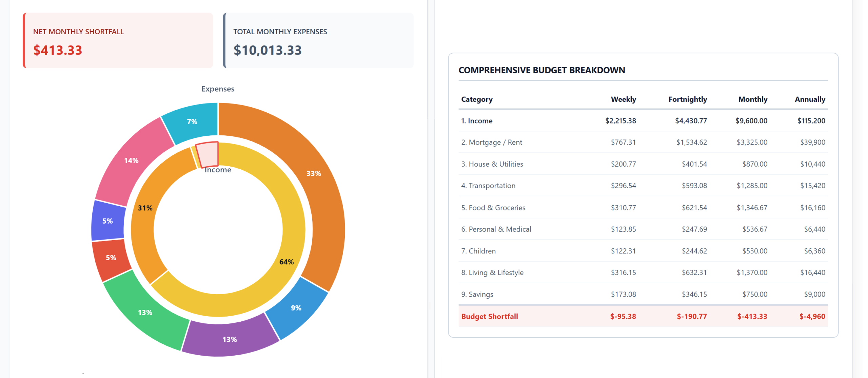Click the Comprehensive Budget Breakdown heading
This screenshot has width=868, height=378.
(x=542, y=70)
